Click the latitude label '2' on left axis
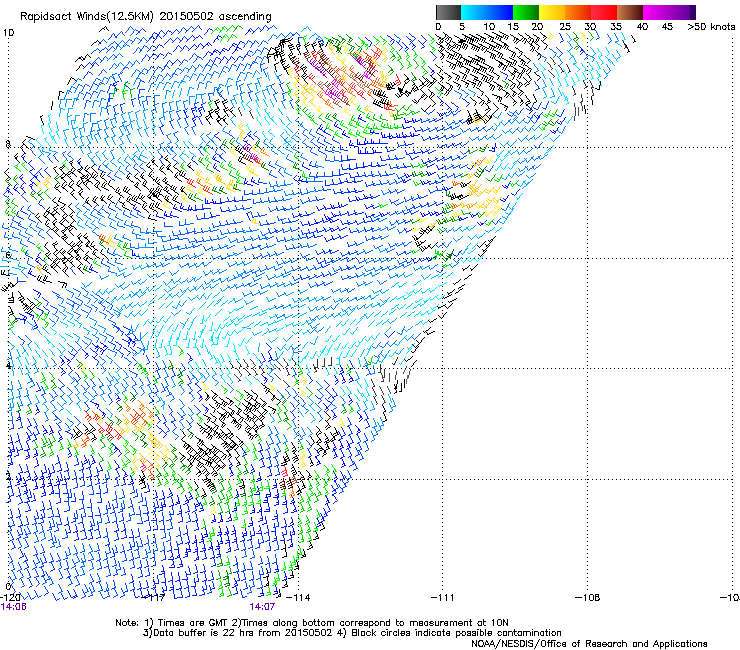This screenshot has width=740, height=650. (8, 476)
